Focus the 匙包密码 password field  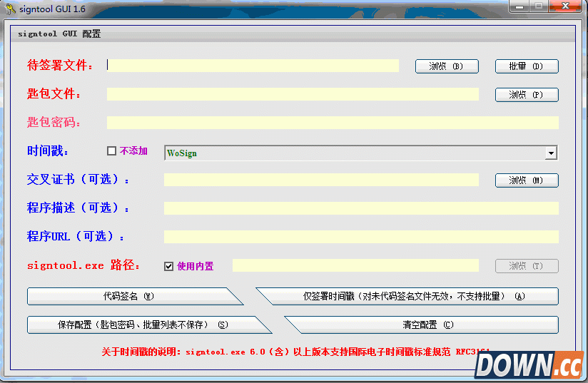[333, 123]
